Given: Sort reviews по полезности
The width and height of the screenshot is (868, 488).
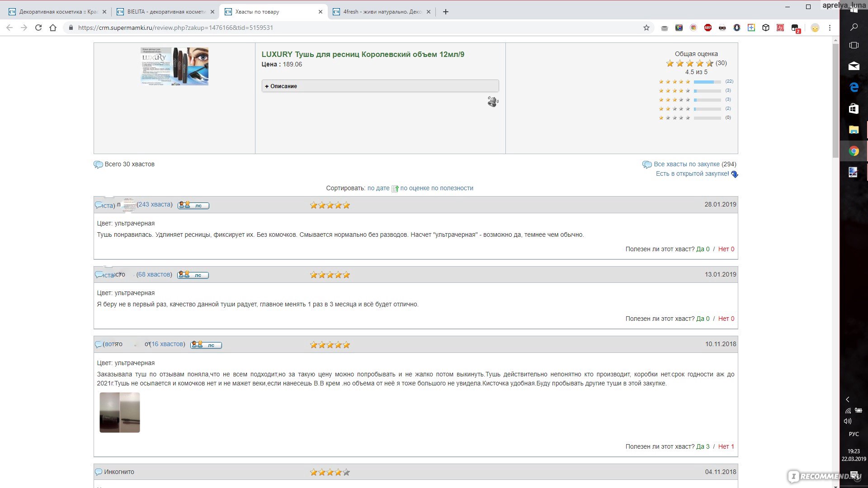Looking at the screenshot, I should tap(452, 188).
